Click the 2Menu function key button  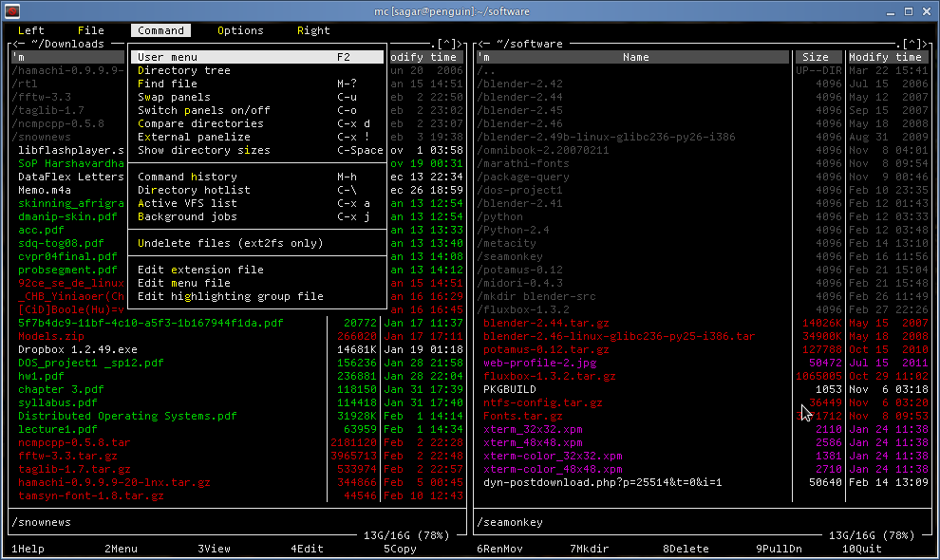(122, 549)
